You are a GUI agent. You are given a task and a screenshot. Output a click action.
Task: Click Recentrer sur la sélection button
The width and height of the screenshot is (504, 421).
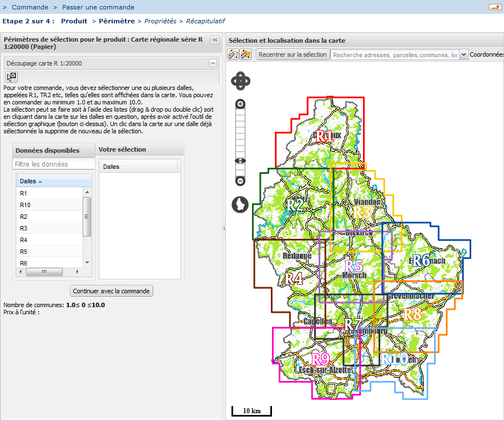[293, 54]
